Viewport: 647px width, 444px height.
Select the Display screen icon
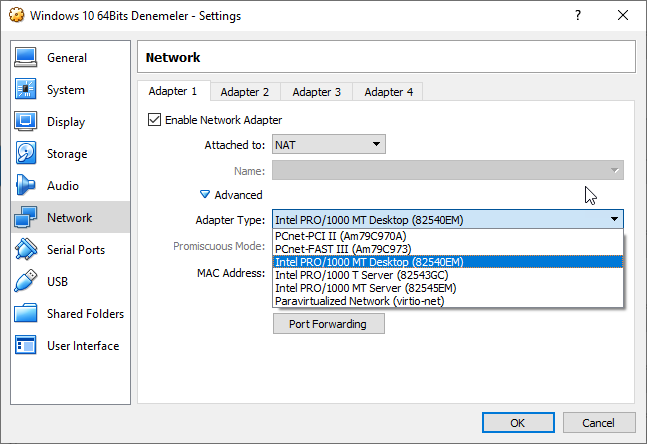[26, 121]
